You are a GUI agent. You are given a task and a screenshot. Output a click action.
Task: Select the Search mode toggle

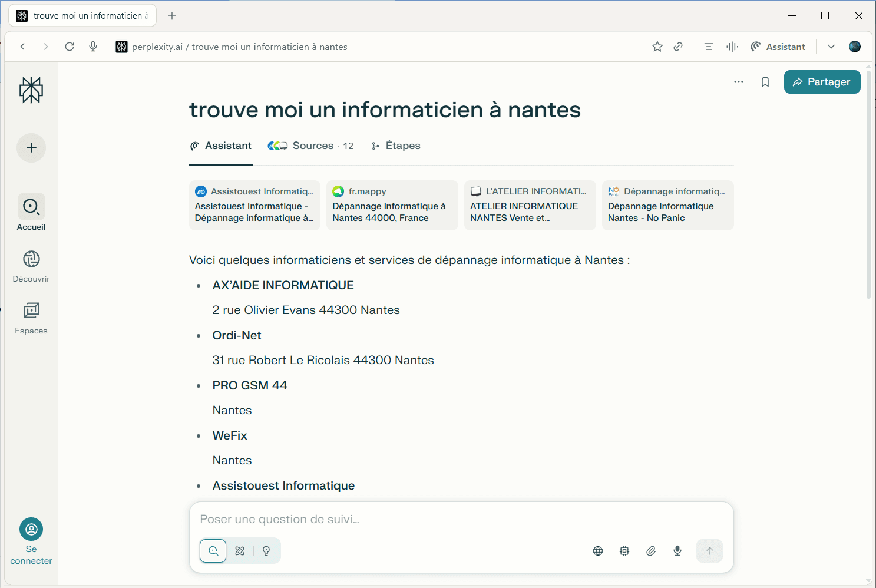click(213, 551)
